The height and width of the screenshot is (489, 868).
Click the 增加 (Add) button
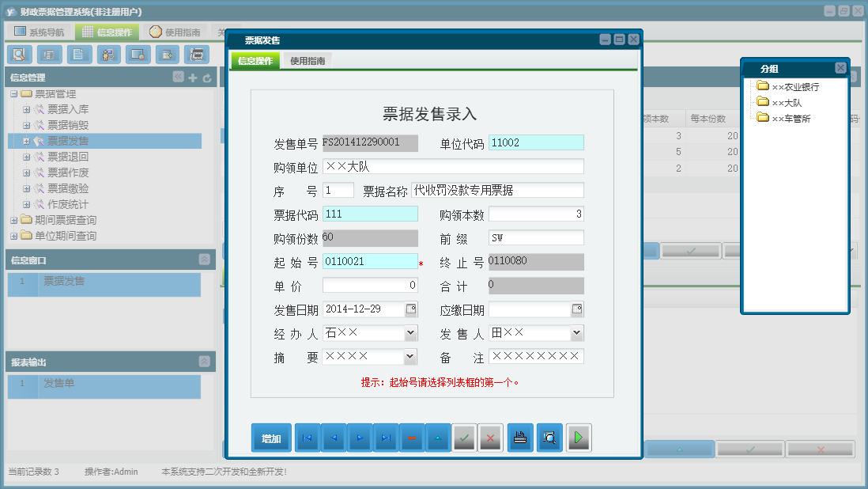[271, 438]
